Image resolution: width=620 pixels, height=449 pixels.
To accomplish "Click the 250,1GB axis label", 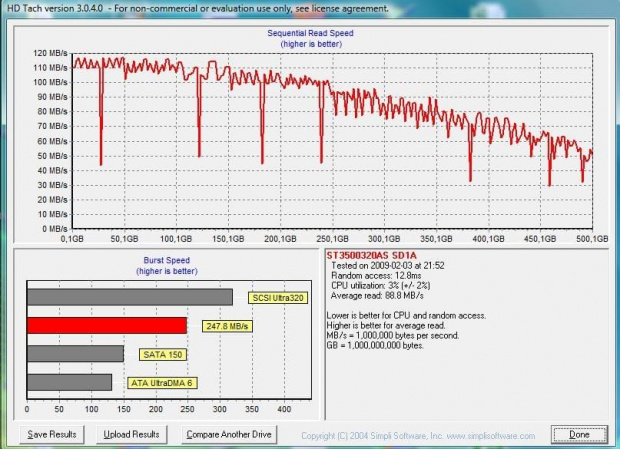I will (332, 239).
